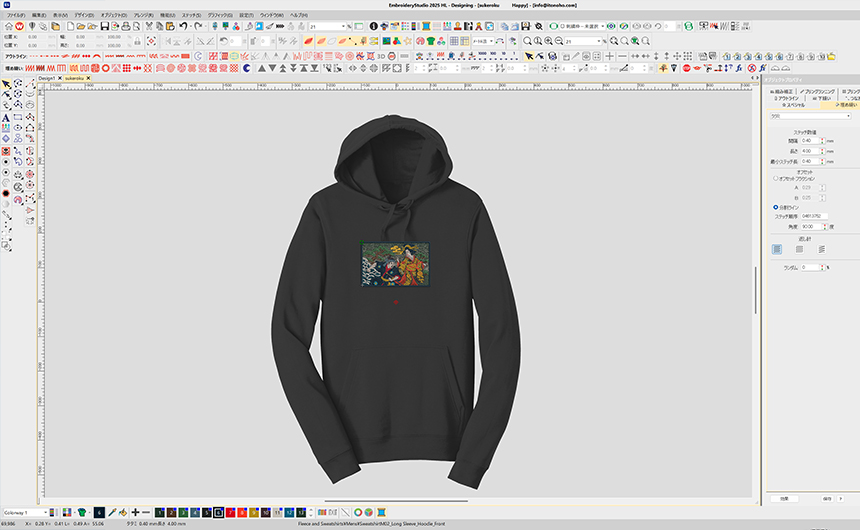This screenshot has height=530, width=860.
Task: Open the zoom percentage dropdown showing 21
Action: click(347, 26)
